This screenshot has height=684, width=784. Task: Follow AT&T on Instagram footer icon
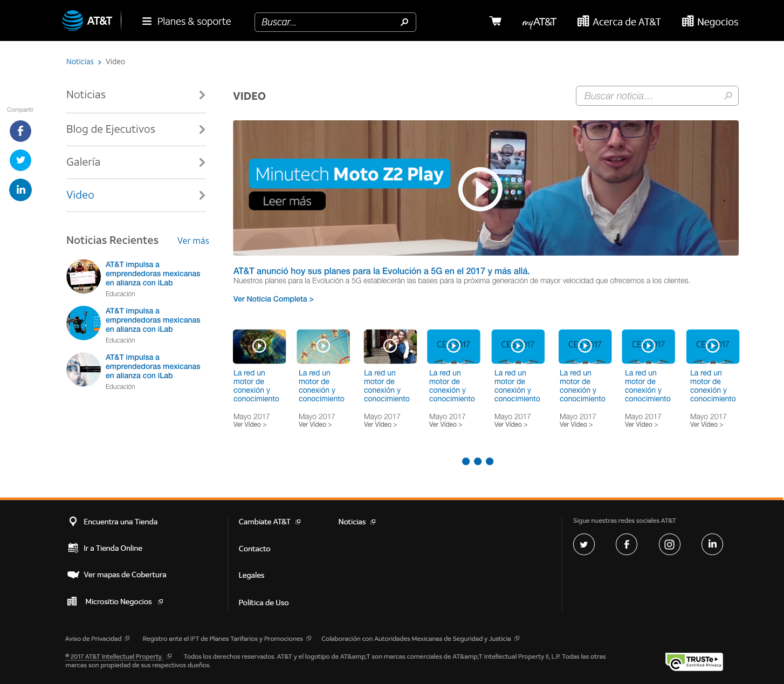(x=670, y=544)
